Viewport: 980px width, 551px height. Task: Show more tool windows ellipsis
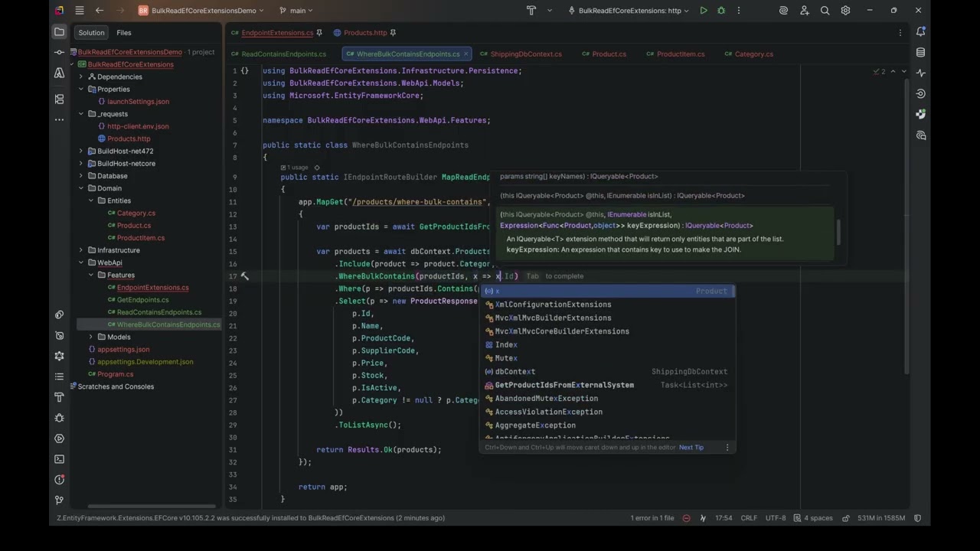click(x=59, y=119)
